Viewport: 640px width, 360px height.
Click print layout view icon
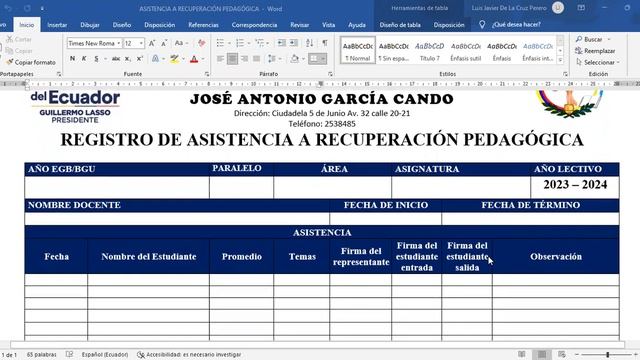[x=542, y=354]
